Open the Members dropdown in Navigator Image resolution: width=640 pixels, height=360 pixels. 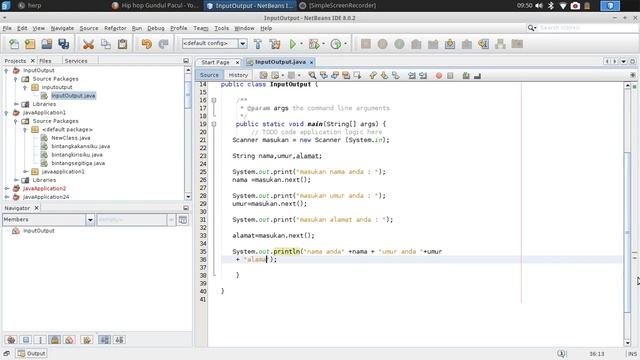coord(90,220)
